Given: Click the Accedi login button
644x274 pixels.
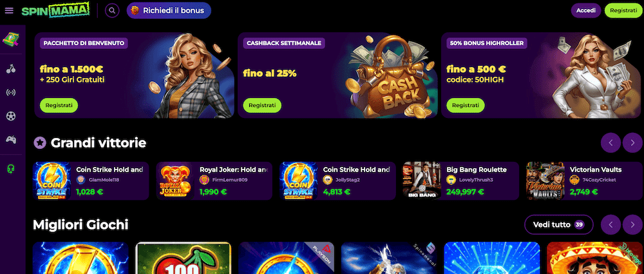Looking at the screenshot, I should click(586, 11).
